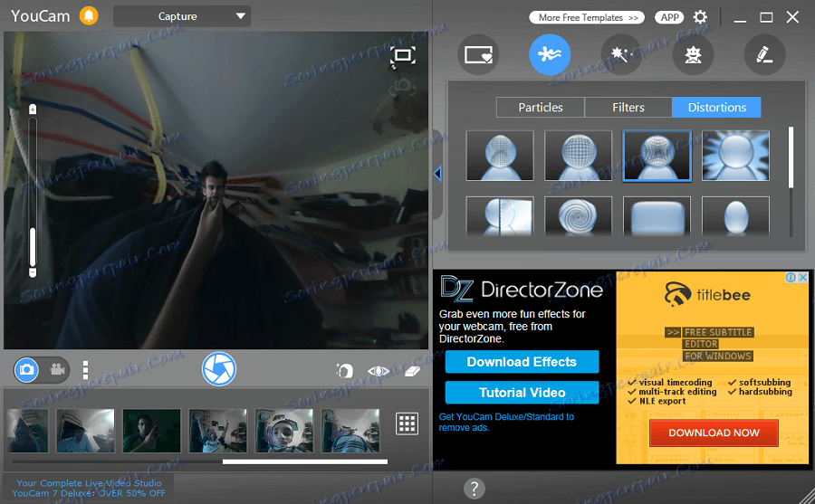Apply the mirror split distortion effect
This screenshot has height=504, width=815.
(x=500, y=216)
